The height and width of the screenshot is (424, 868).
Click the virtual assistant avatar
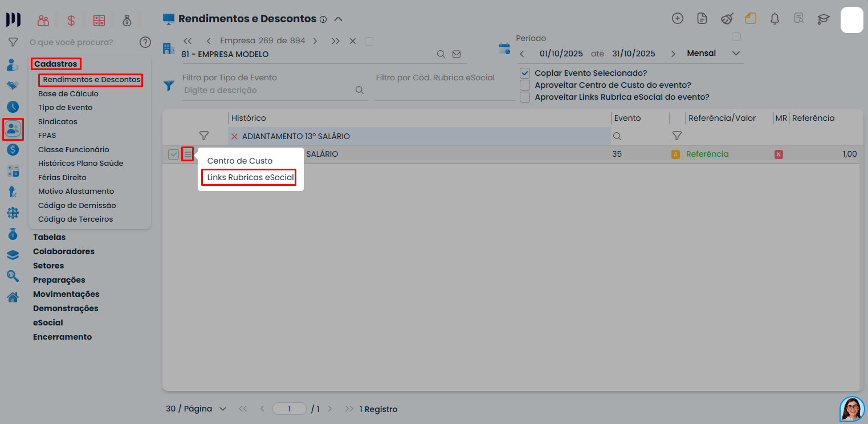(x=852, y=409)
